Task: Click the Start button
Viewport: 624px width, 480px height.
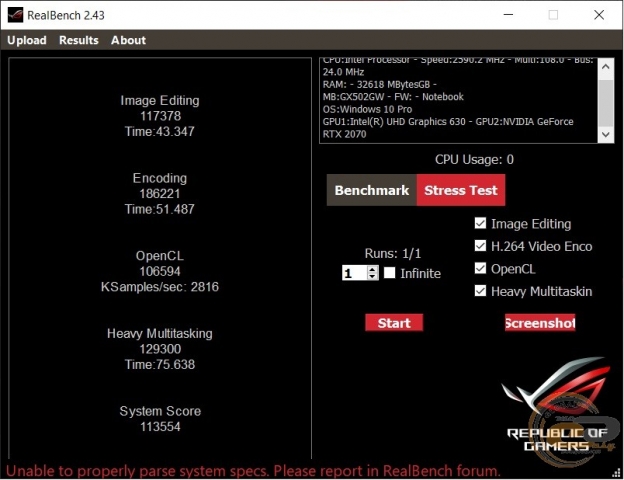Action: 394,323
